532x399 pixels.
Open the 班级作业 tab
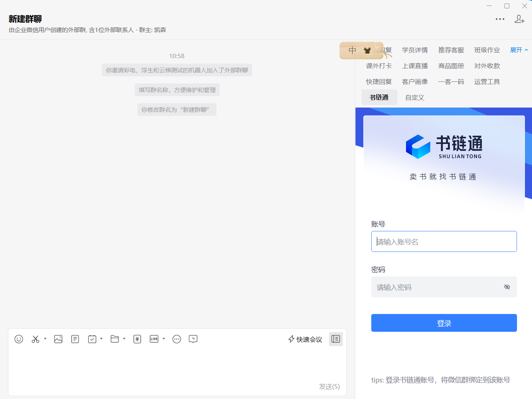tap(487, 50)
